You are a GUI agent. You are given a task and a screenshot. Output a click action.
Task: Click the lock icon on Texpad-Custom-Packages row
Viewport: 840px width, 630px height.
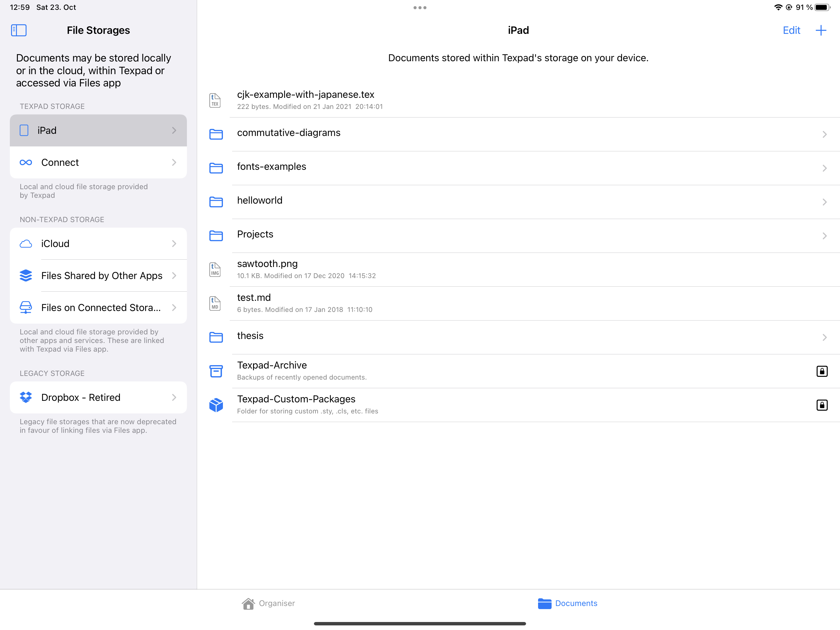pos(822,405)
